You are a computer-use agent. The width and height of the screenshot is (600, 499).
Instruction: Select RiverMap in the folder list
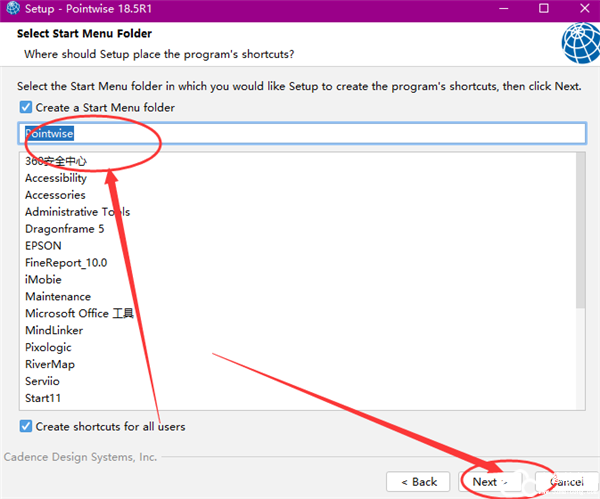50,364
